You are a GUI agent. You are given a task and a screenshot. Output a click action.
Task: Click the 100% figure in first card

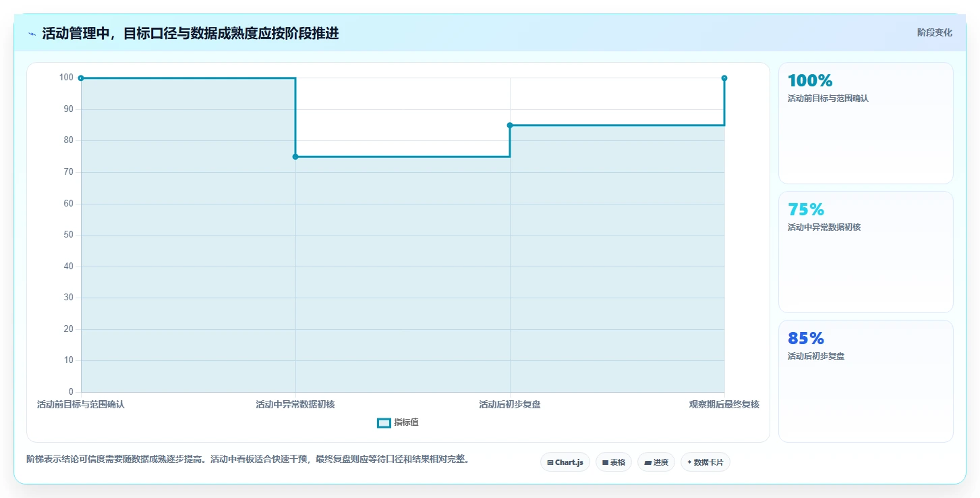810,81
